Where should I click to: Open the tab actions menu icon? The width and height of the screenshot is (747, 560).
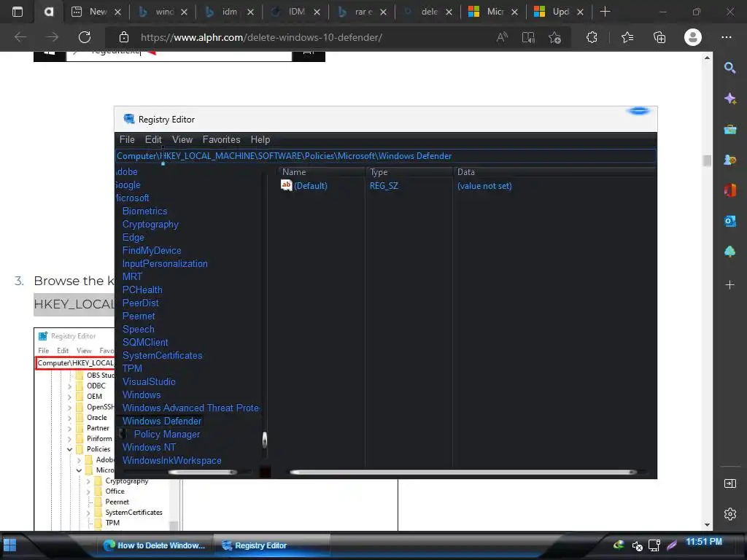[18, 12]
